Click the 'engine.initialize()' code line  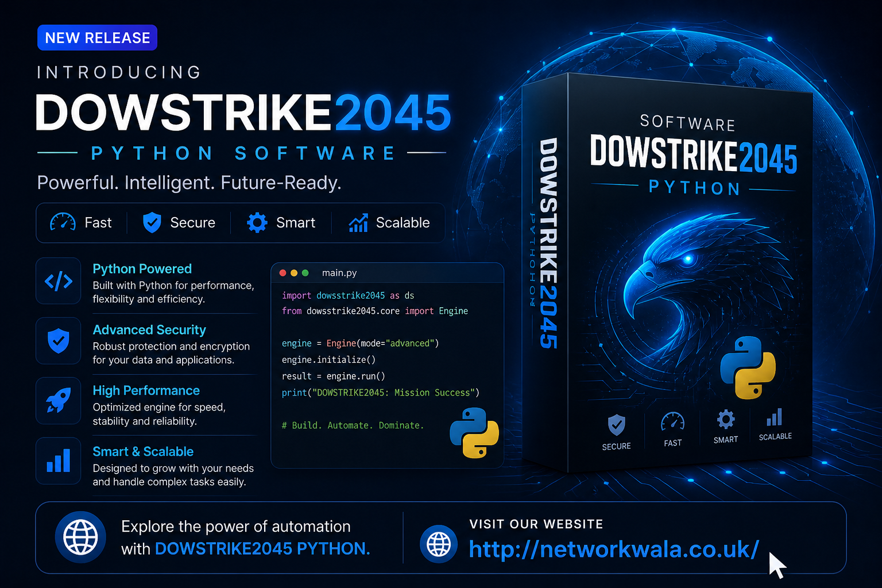point(328,359)
